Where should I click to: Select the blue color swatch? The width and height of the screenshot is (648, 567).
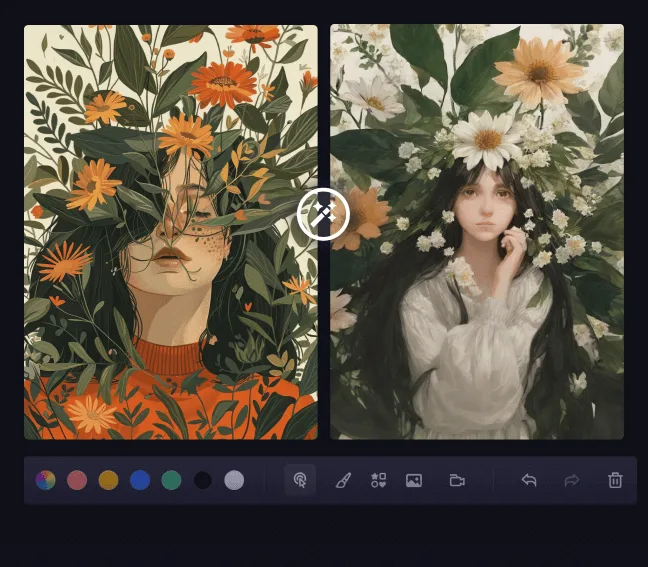pos(140,480)
